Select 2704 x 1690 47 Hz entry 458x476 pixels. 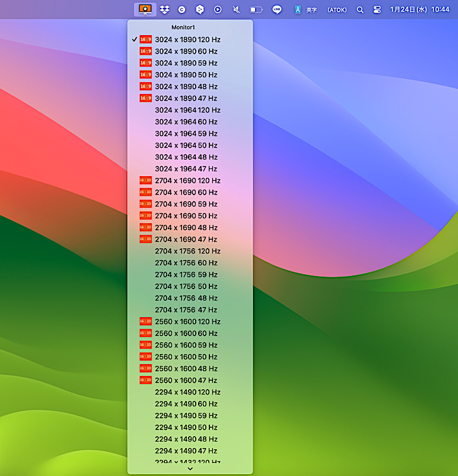pyautogui.click(x=186, y=239)
